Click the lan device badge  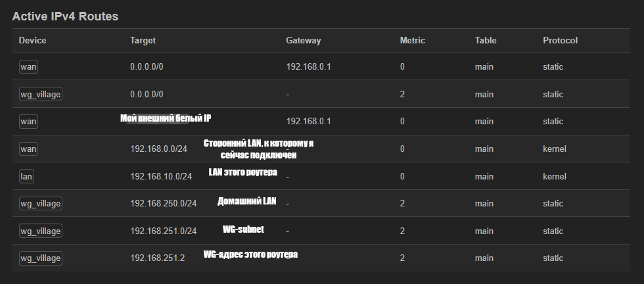pyautogui.click(x=27, y=176)
